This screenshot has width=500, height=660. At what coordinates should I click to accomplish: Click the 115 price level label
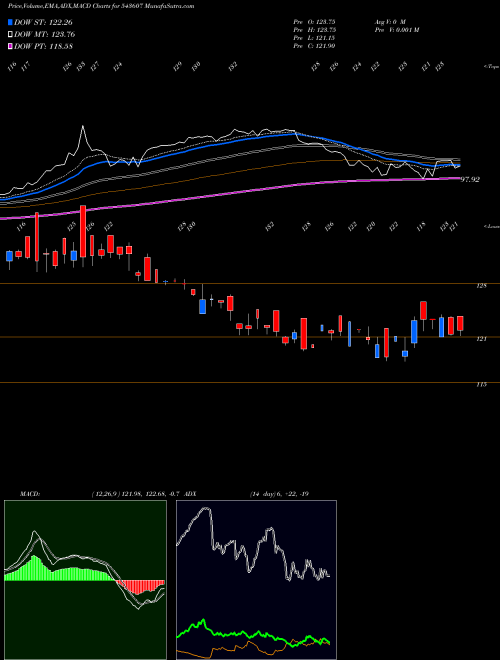click(481, 385)
